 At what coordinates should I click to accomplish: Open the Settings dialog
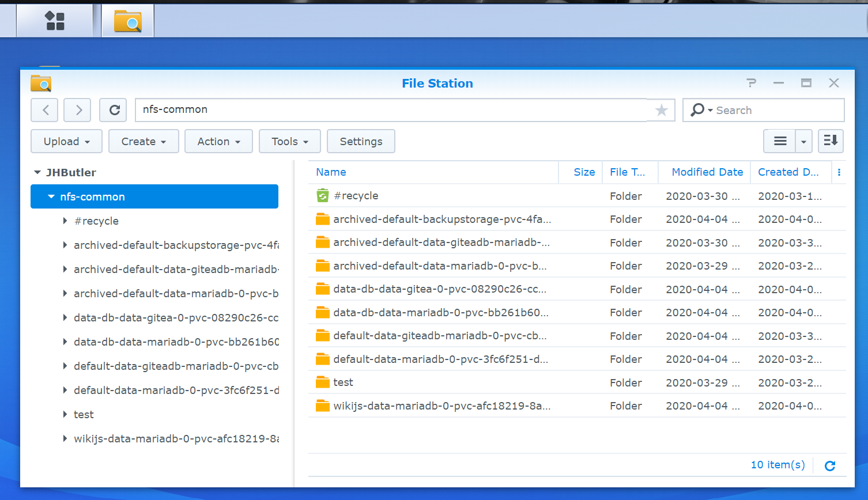[361, 141]
